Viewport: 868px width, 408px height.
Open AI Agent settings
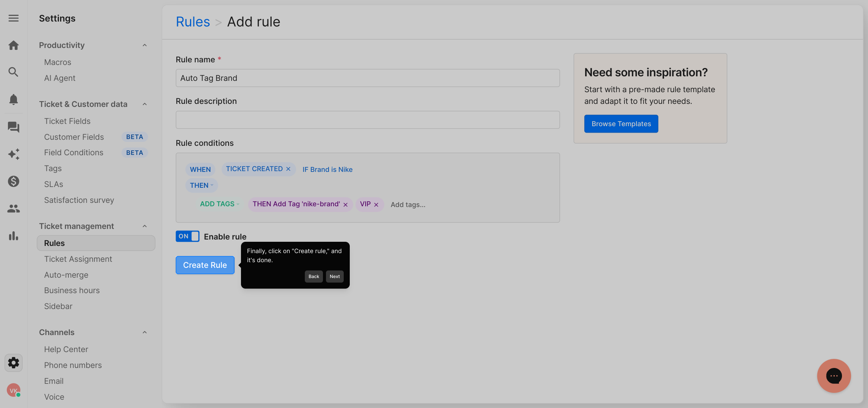pos(60,78)
